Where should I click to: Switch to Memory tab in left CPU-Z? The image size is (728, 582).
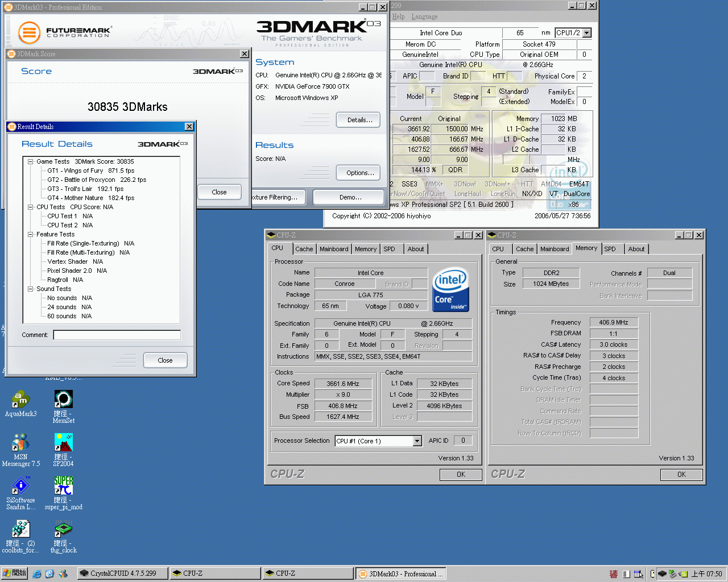[366, 249]
